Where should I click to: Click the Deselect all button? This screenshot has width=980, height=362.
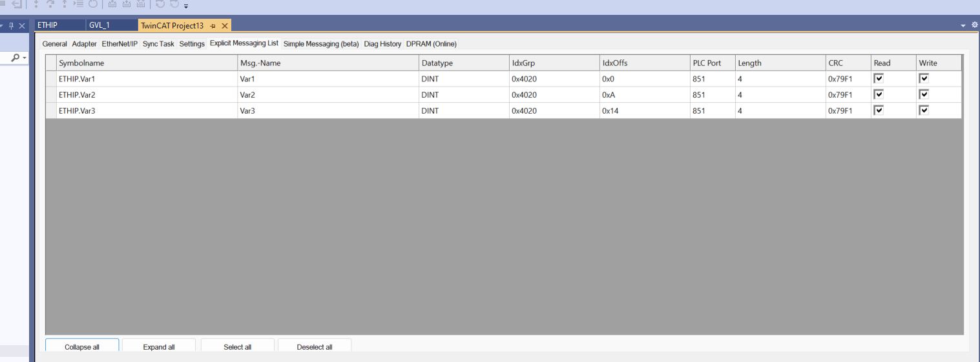(x=315, y=346)
